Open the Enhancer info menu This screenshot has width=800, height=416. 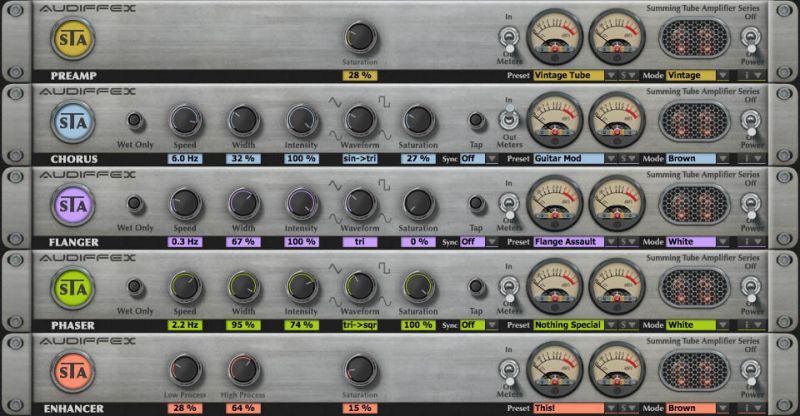pos(753,408)
